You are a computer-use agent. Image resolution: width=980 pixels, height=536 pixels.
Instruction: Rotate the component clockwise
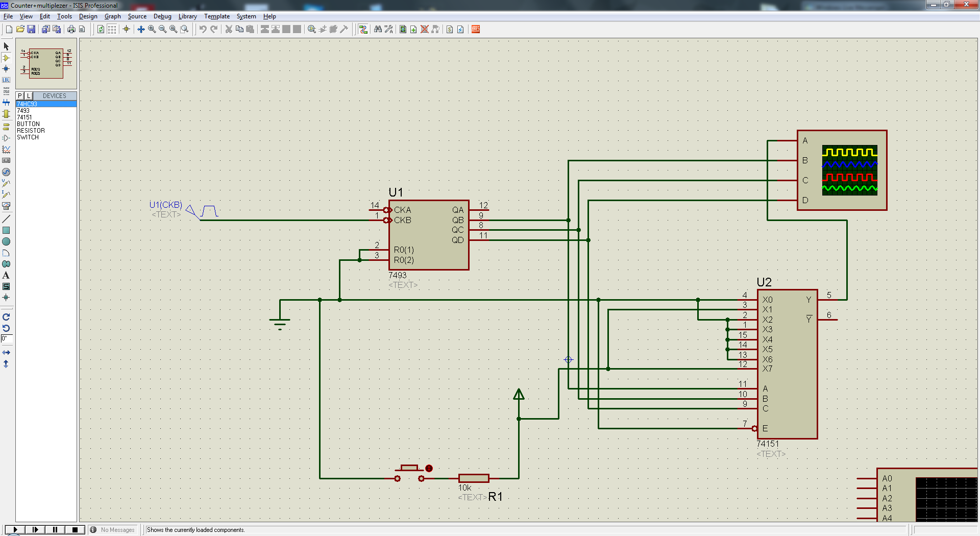pyautogui.click(x=6, y=317)
